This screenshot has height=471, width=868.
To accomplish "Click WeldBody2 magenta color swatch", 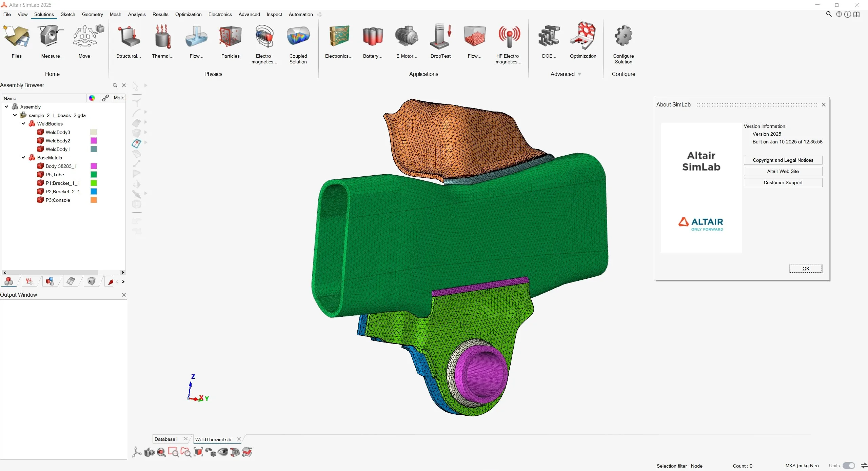I will pyautogui.click(x=94, y=141).
